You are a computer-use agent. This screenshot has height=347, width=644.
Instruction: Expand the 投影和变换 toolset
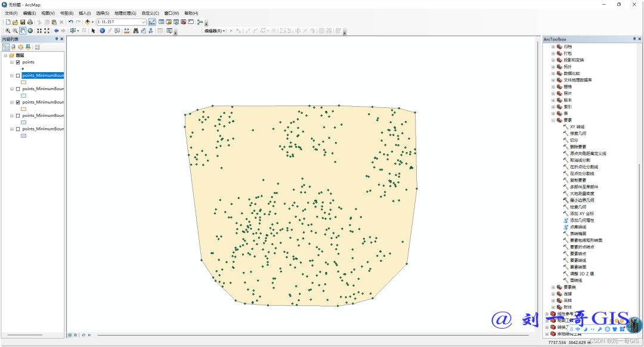553,60
